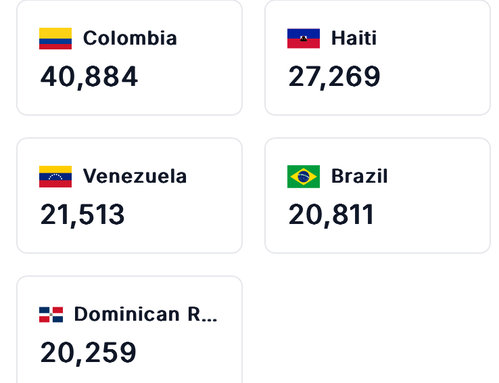This screenshot has width=499, height=383.
Task: Select the Haiti country label
Action: 354,38
